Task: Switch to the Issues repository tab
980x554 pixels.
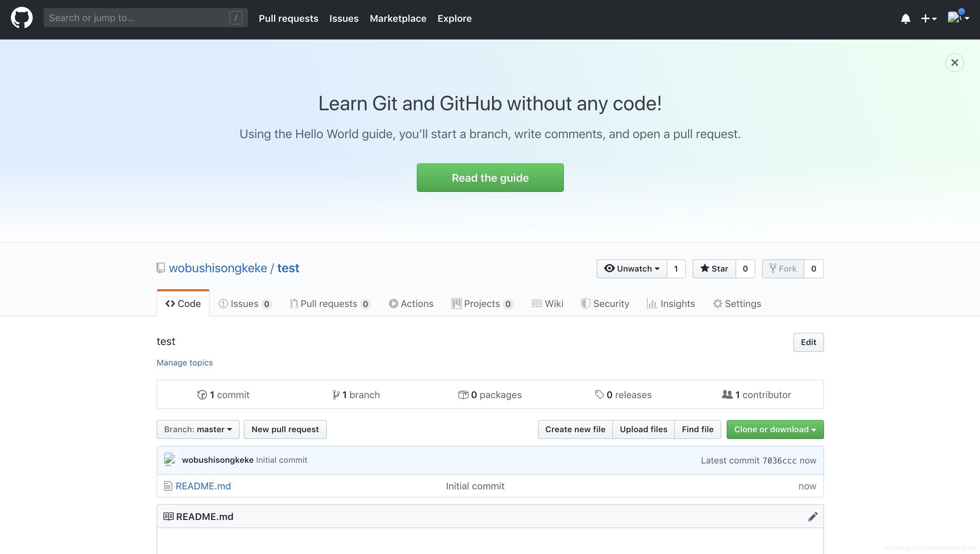Action: coord(244,304)
